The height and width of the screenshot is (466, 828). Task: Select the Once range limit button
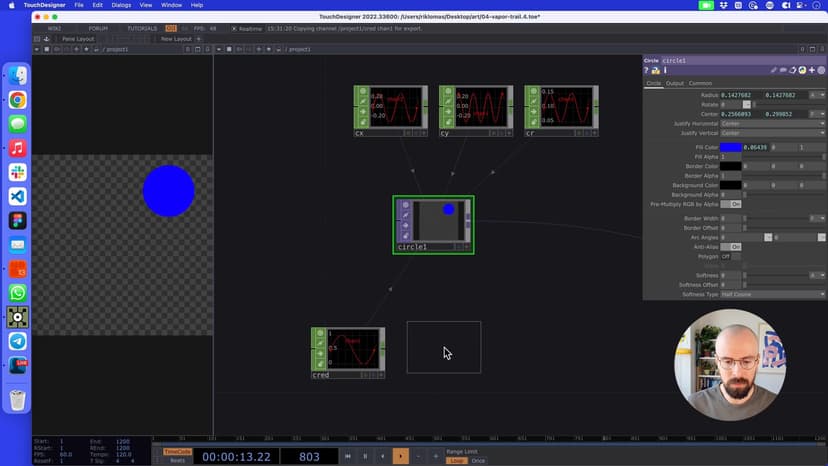coord(478,461)
